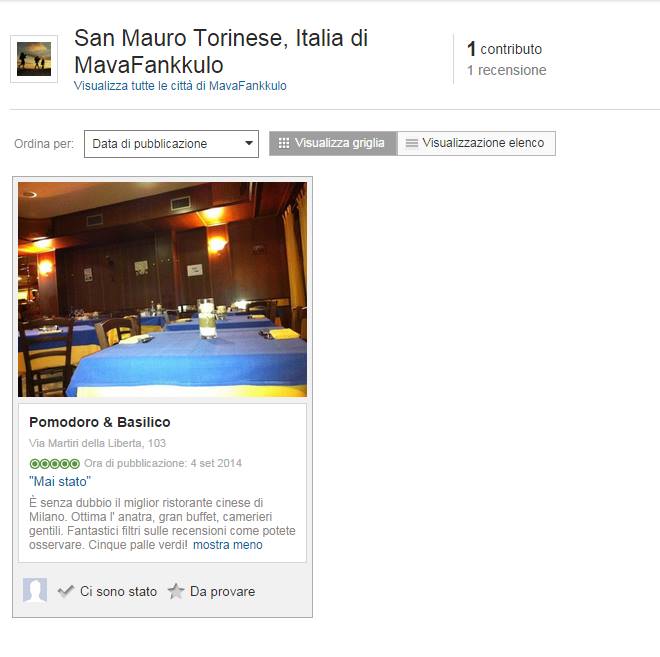Click the five green rating circles
The width and height of the screenshot is (660, 657).
pyautogui.click(x=54, y=463)
